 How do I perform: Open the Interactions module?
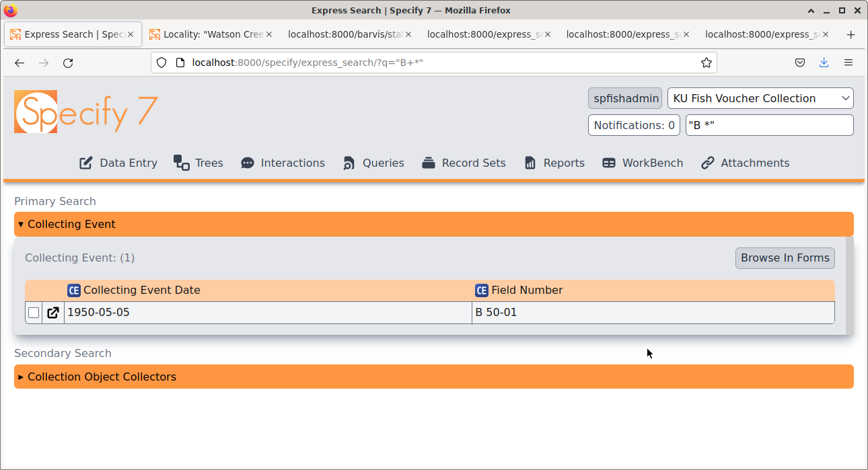282,163
